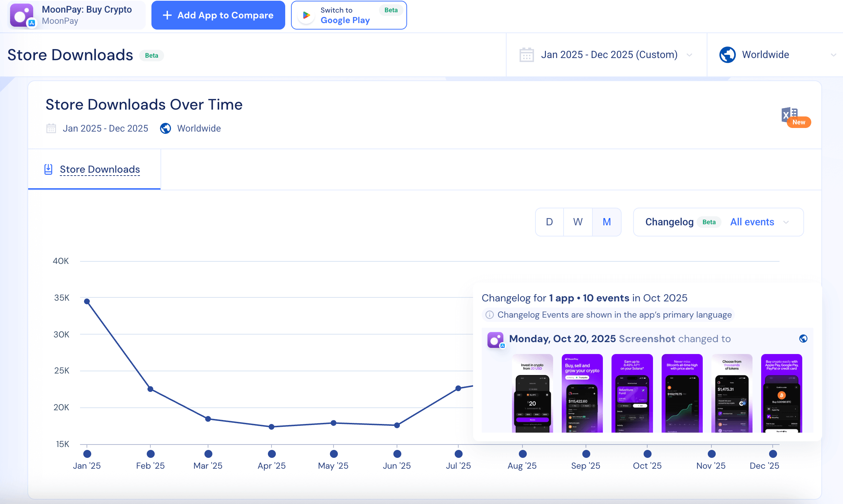Click the 'Store Downloads Over Time' title
843x504 pixels.
pyautogui.click(x=144, y=105)
